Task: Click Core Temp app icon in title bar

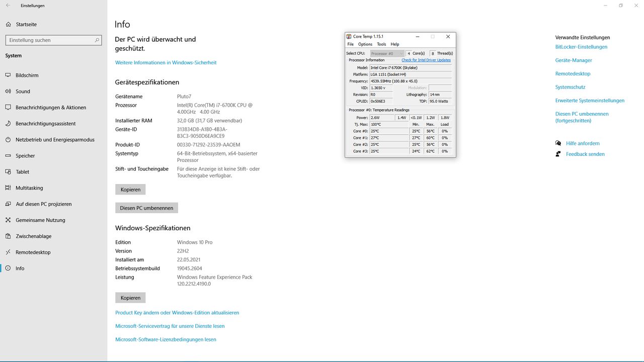Action: point(349,36)
